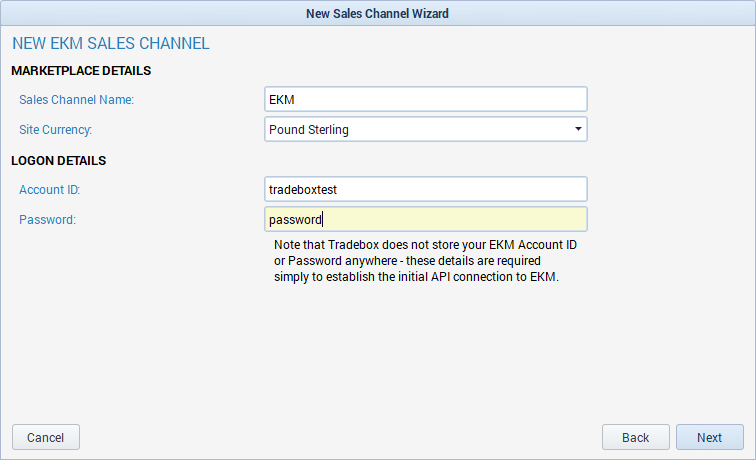
Task: Open the Site Currency dropdown arrow
Action: click(578, 129)
